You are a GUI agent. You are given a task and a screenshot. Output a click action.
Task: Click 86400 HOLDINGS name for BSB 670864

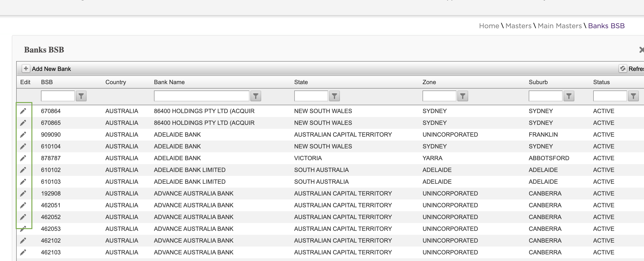coord(204,111)
